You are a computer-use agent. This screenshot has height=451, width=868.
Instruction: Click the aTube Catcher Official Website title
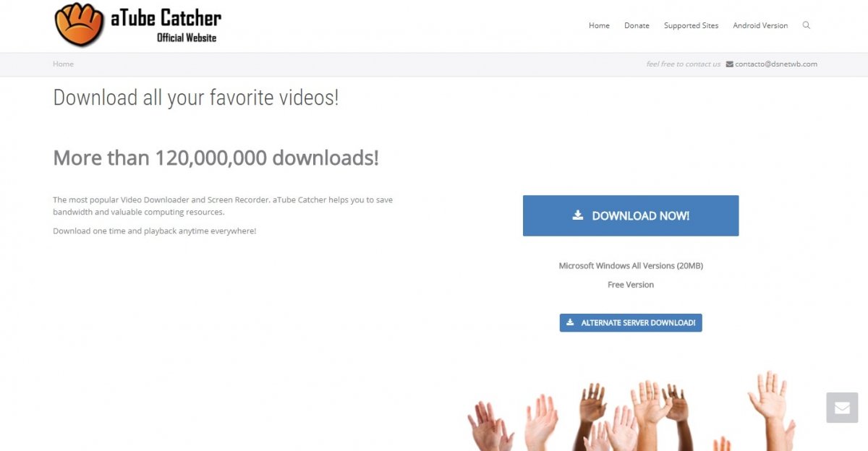click(166, 25)
